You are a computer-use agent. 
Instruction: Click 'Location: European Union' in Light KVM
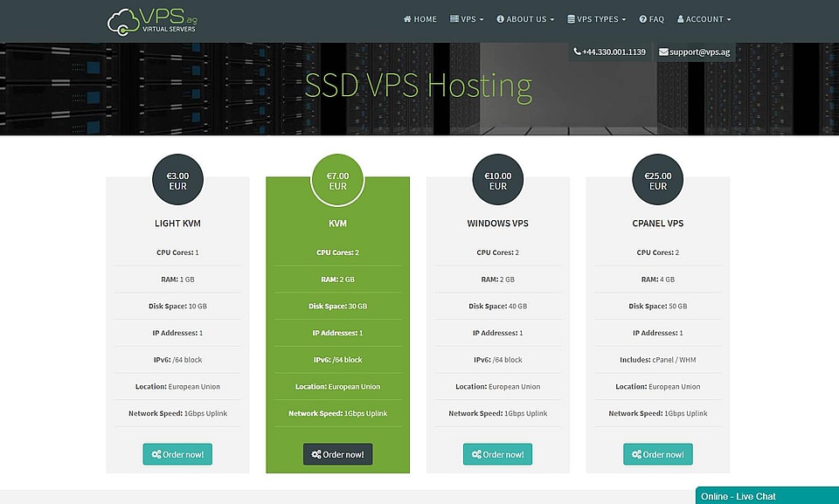point(177,386)
